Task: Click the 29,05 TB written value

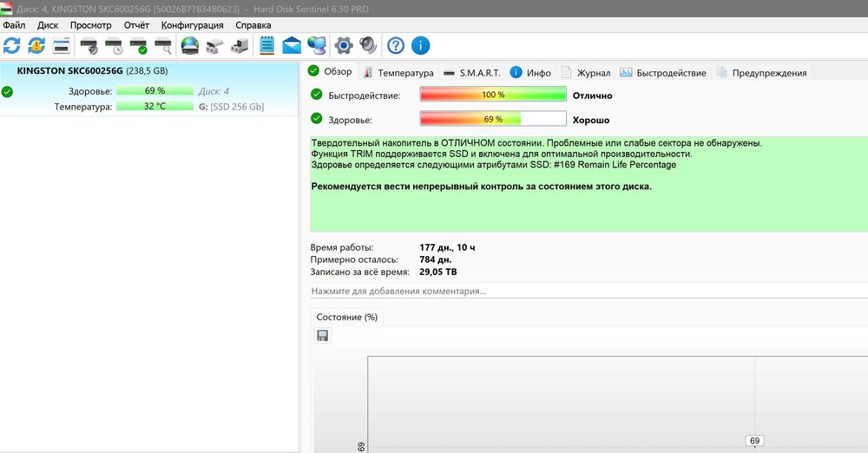Action: (x=437, y=272)
